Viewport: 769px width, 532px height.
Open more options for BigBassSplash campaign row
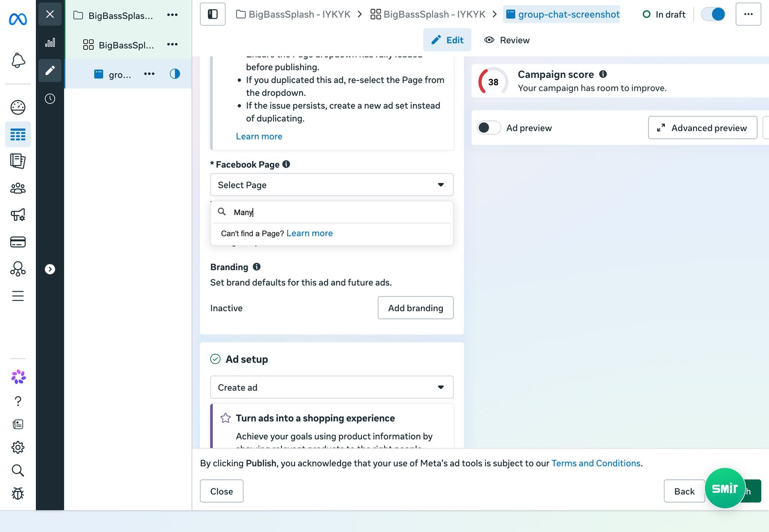pyautogui.click(x=172, y=15)
